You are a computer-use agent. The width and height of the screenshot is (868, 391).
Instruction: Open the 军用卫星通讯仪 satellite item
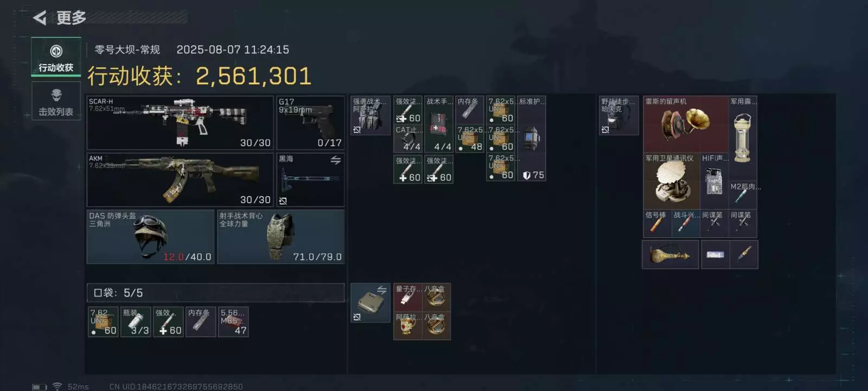(x=672, y=181)
